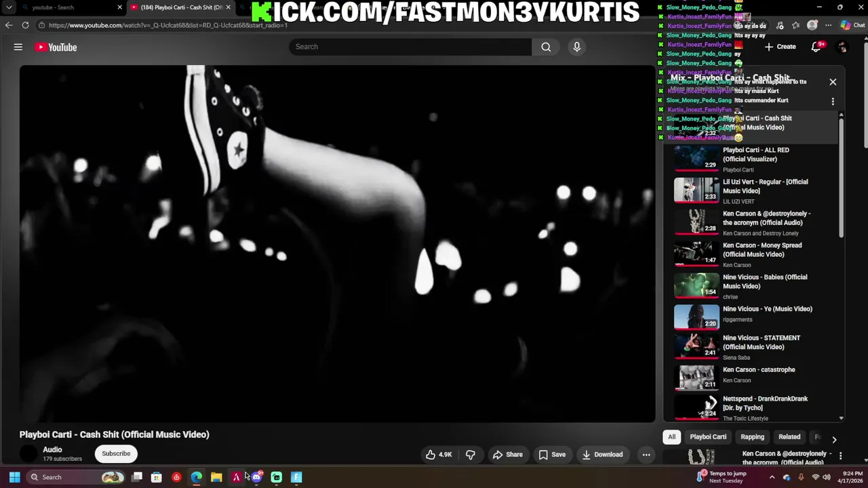Like the video with thumbs-up icon
868x488 pixels.
pos(438,454)
